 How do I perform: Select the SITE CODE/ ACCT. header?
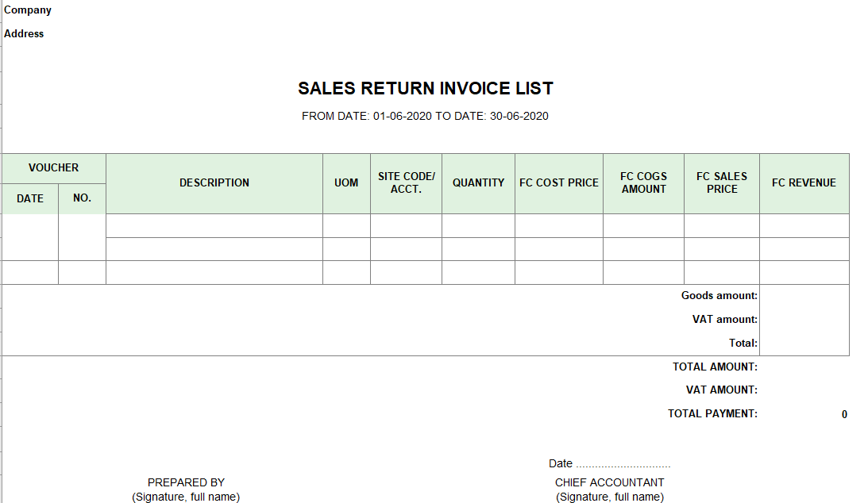[x=407, y=183]
